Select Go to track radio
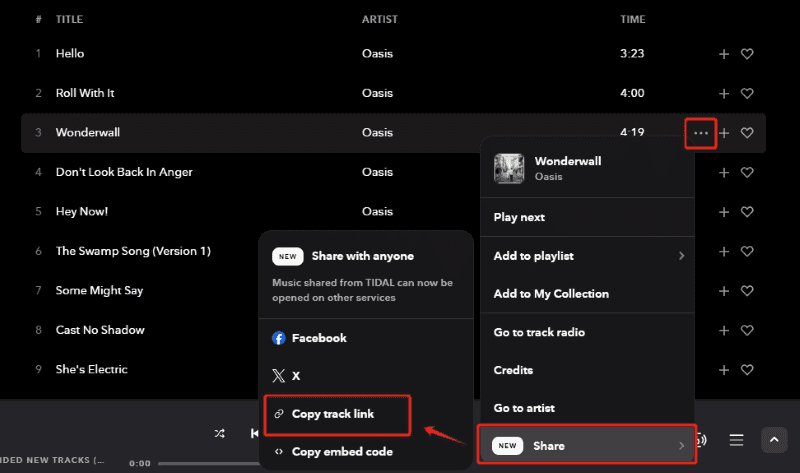 tap(587, 332)
